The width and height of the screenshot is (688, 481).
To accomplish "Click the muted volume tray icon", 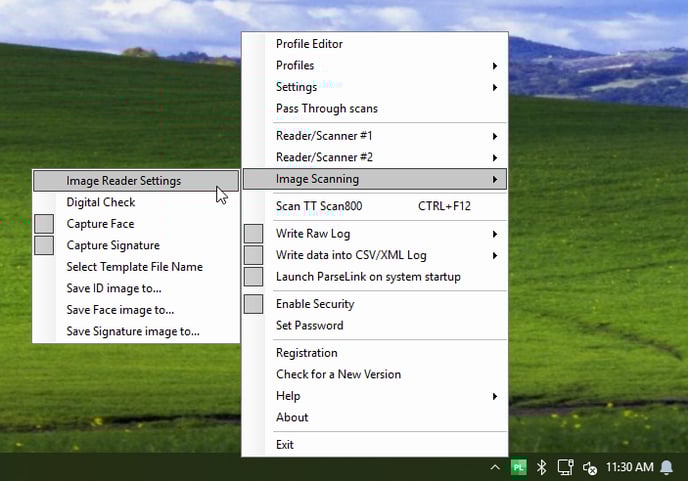I will tap(589, 468).
